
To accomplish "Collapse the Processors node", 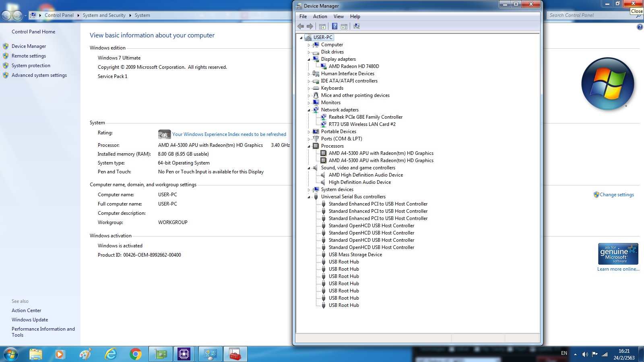I will (x=309, y=146).
